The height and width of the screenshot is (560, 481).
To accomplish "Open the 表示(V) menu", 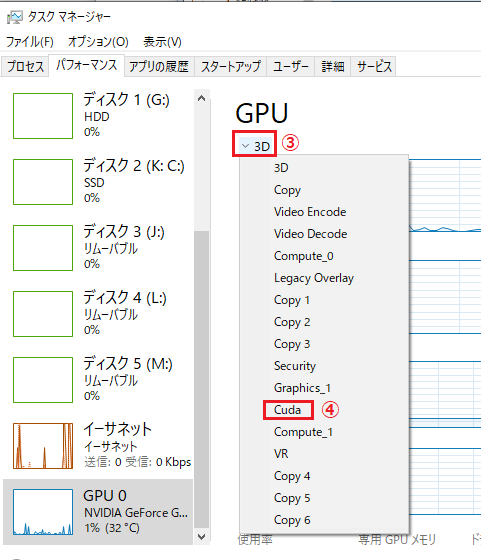I will (x=162, y=42).
